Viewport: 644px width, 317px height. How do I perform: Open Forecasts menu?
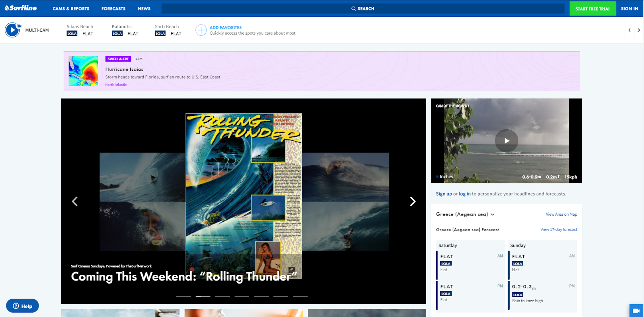pos(114,8)
